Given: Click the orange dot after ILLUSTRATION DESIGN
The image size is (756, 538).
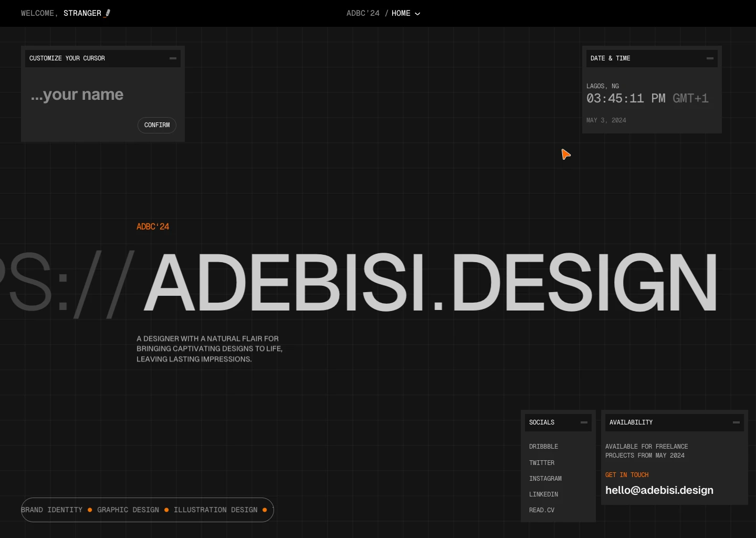Looking at the screenshot, I should [265, 510].
